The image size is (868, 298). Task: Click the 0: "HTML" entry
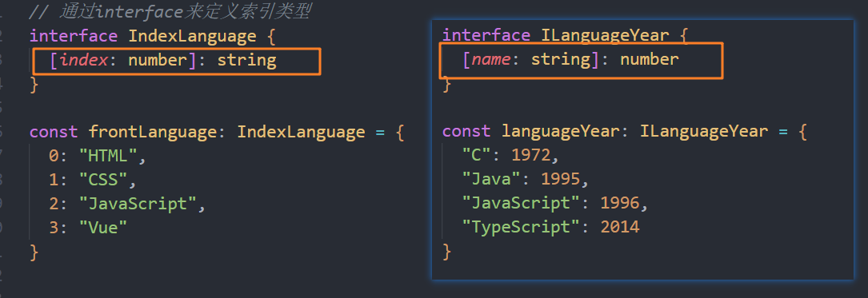click(x=98, y=156)
